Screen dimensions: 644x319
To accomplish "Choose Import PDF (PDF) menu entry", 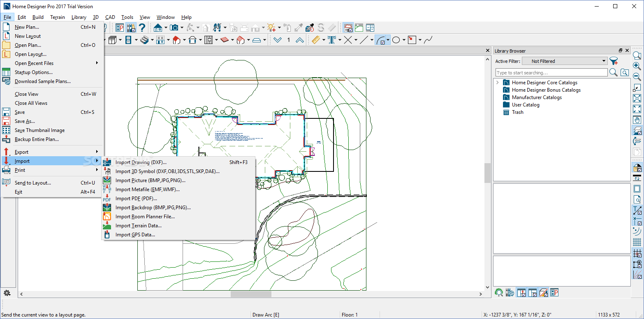I will point(178,199).
